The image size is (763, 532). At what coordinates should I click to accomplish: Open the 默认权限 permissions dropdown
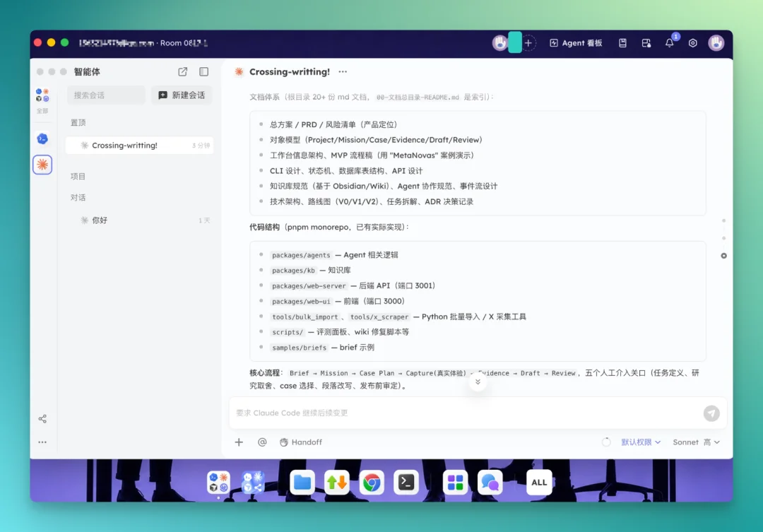click(640, 442)
